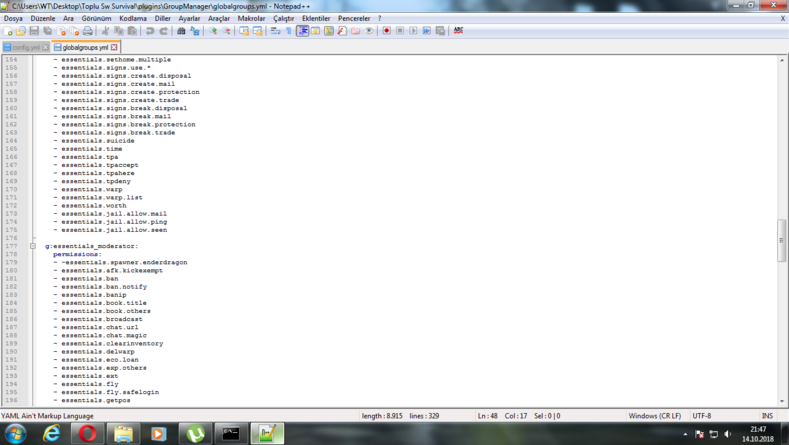Start macro recording with red record icon
The image size is (789, 445).
pyautogui.click(x=386, y=31)
